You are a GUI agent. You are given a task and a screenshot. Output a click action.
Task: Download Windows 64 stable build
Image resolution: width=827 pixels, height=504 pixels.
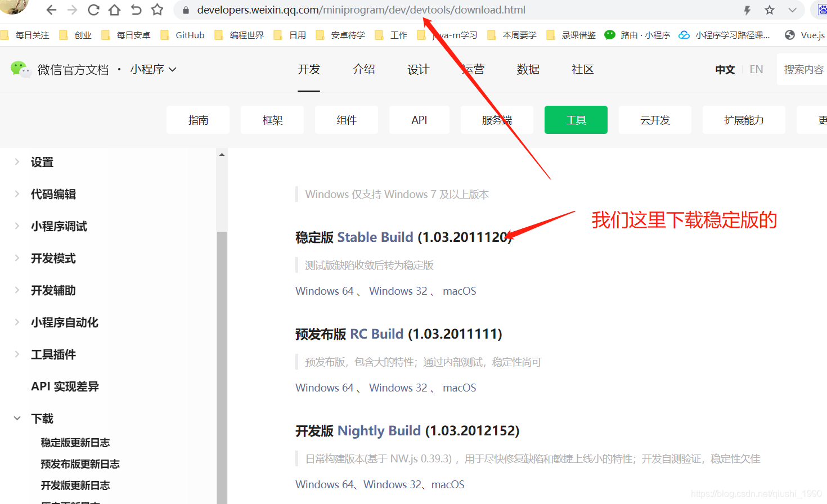(x=324, y=291)
